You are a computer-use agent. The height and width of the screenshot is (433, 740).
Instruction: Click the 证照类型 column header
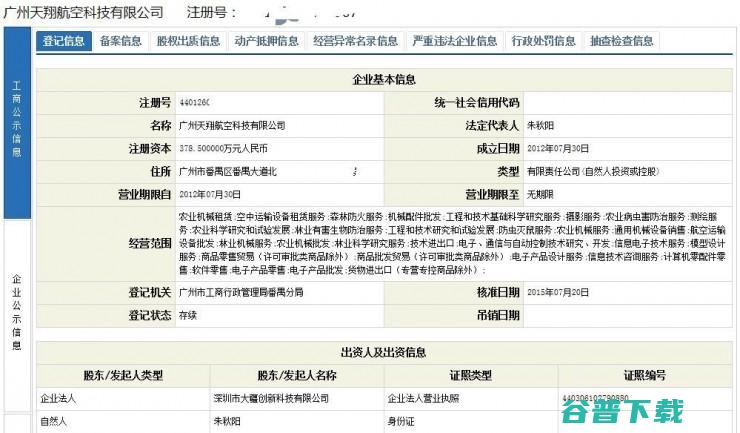coord(471,375)
